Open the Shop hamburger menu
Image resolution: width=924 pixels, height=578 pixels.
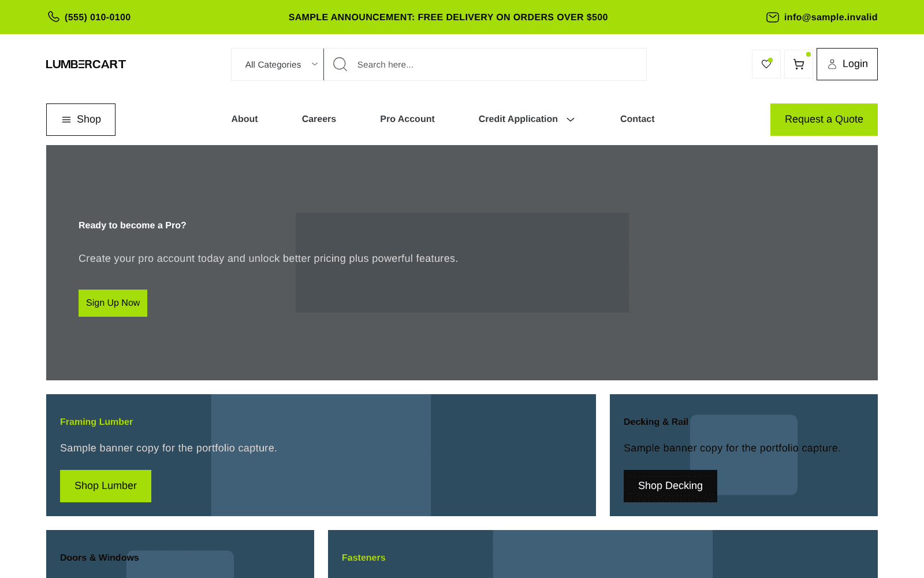click(81, 120)
